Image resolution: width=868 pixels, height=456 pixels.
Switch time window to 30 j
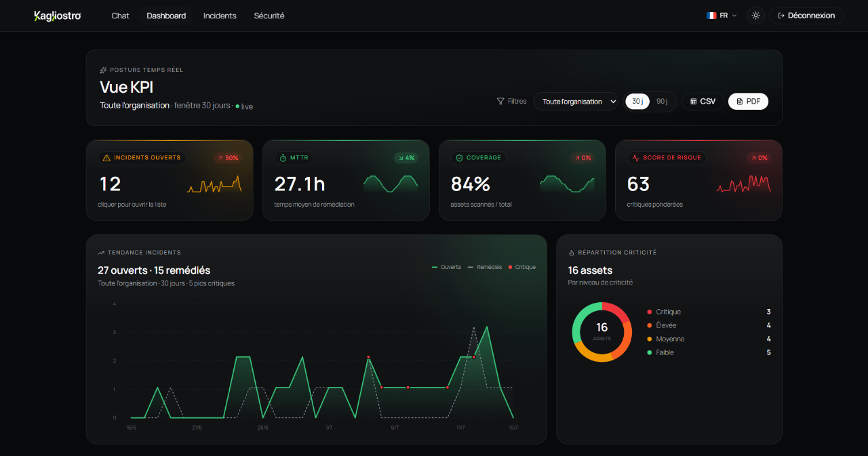[637, 101]
